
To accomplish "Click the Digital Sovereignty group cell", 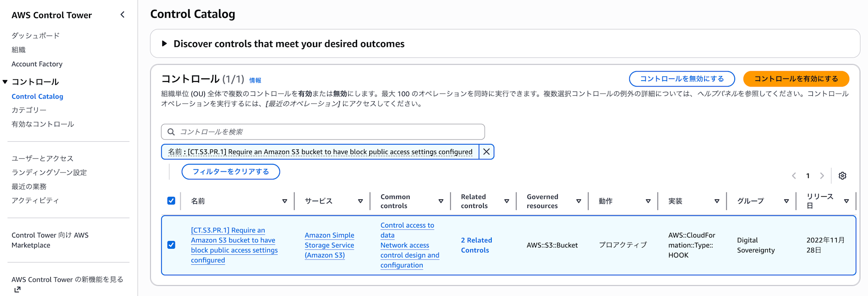I will [756, 245].
